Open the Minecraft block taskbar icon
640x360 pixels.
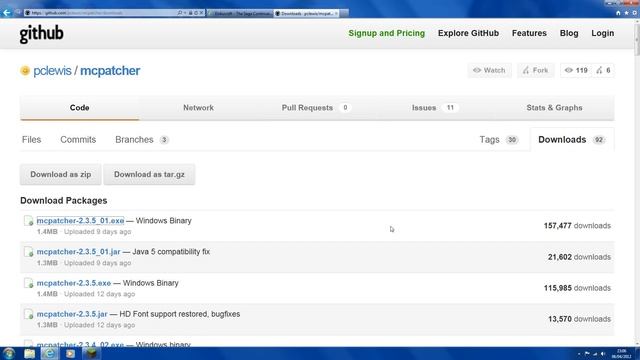tap(91, 353)
